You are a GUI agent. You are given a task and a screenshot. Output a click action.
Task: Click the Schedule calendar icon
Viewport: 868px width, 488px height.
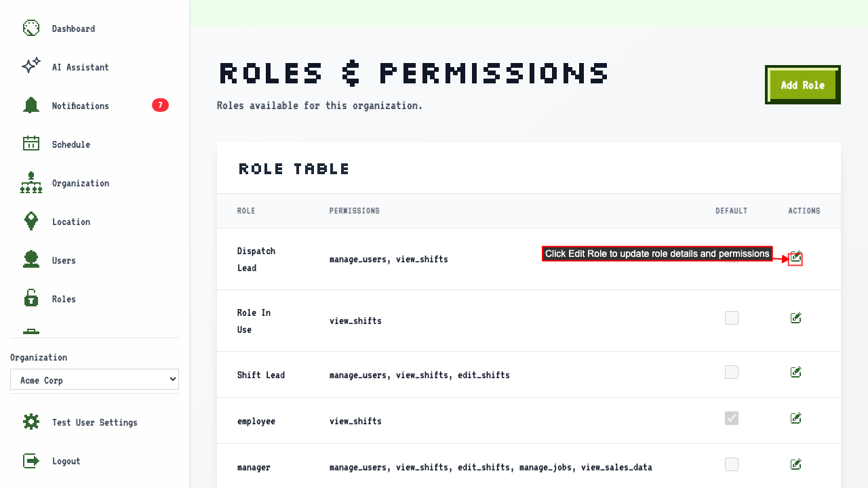[31, 144]
